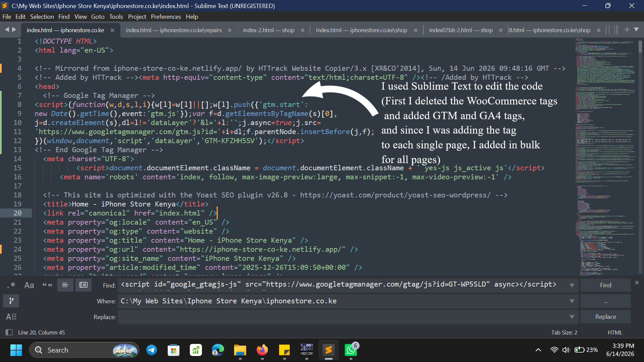Image resolution: width=644 pixels, height=362 pixels.
Task: Toggle case sensitive search (Aa)
Action: 29,285
